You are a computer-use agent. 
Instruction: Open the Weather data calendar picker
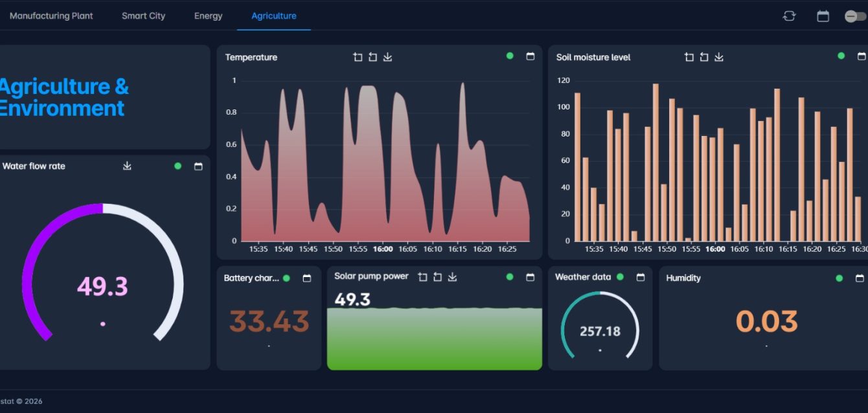[641, 277]
